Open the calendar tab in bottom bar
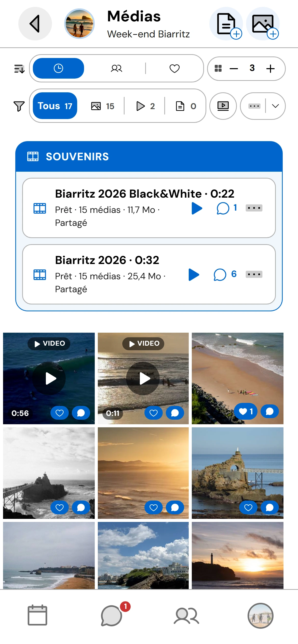This screenshot has width=298, height=644. (x=37, y=615)
